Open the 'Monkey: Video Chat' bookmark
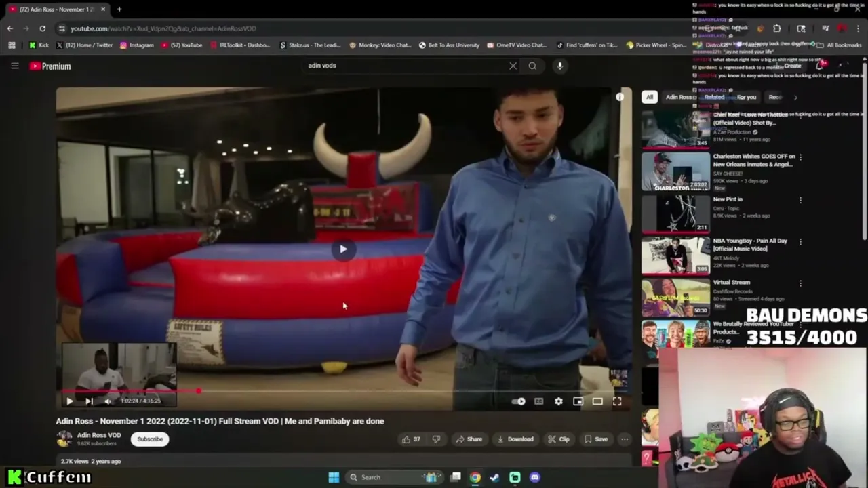 click(380, 45)
